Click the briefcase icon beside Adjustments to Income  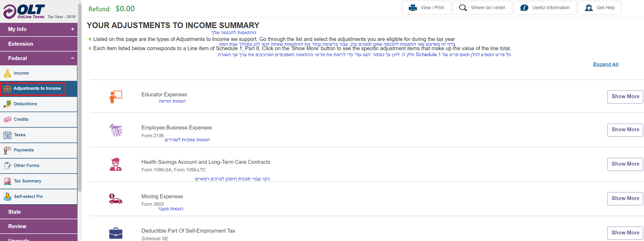pos(7,89)
